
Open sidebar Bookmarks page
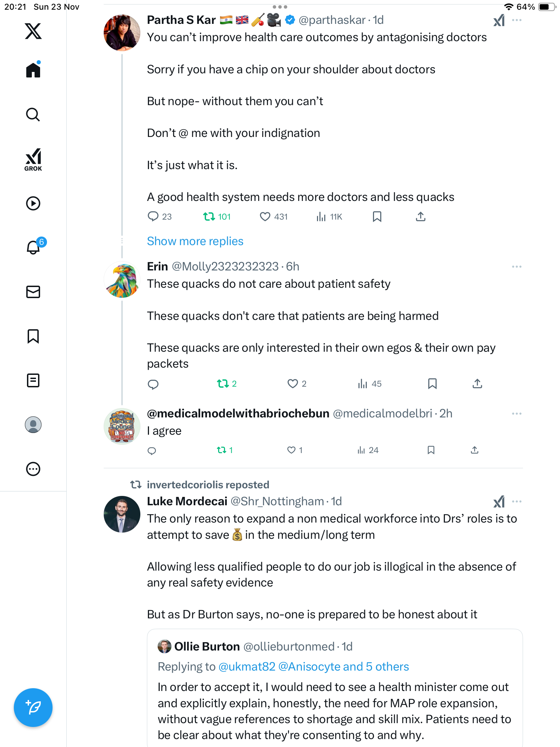[33, 336]
